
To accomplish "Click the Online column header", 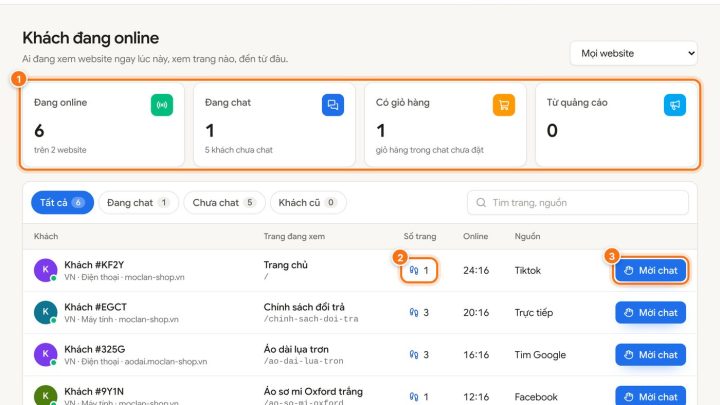I will (x=475, y=236).
